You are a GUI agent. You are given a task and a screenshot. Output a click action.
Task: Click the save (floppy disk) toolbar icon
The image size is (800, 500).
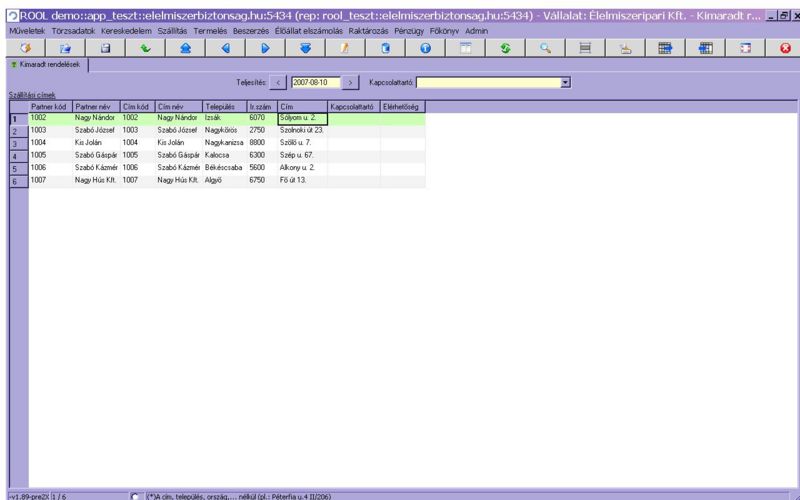tap(105, 48)
